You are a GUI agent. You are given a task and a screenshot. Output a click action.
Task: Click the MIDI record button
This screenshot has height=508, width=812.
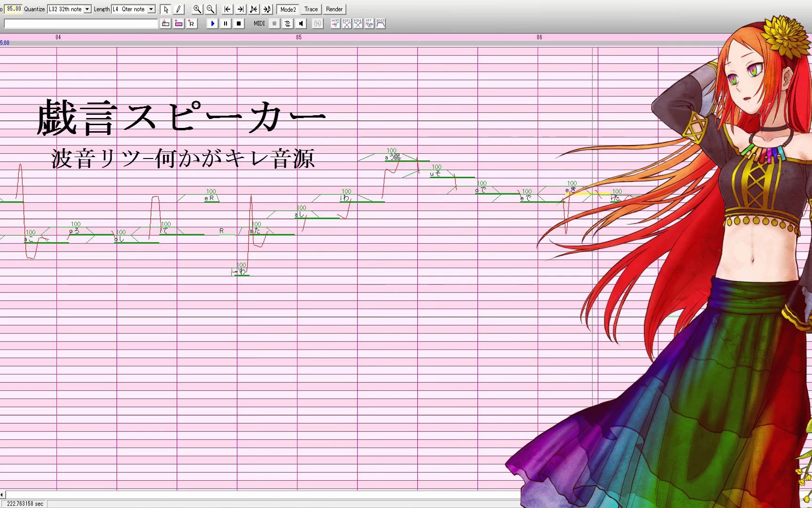click(274, 24)
